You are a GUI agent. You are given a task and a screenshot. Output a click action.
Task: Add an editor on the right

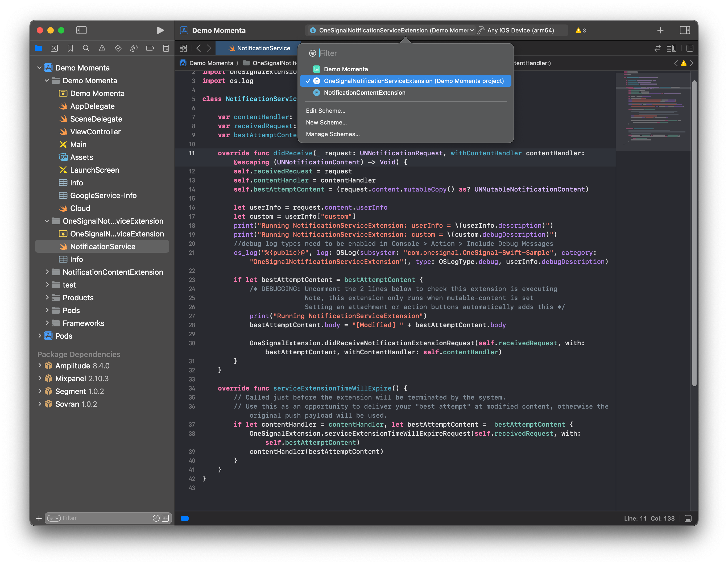coord(690,48)
